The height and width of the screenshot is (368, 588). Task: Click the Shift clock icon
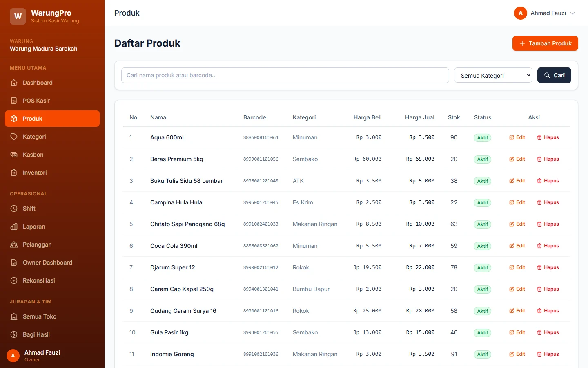(x=14, y=209)
